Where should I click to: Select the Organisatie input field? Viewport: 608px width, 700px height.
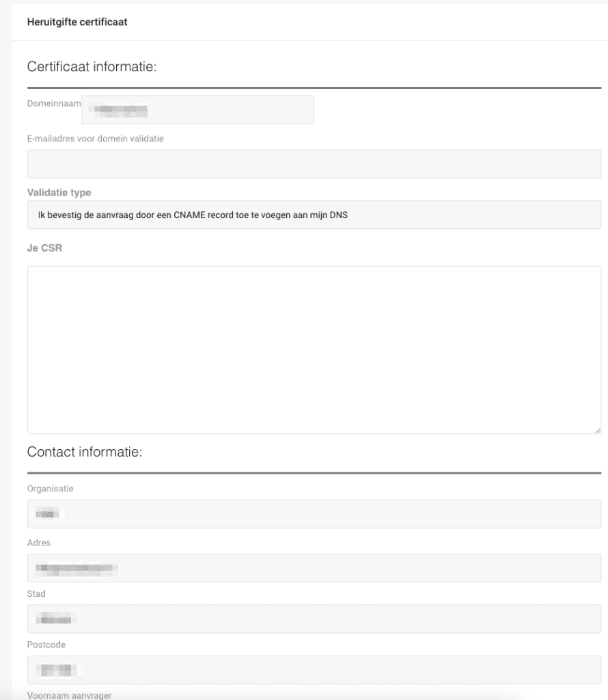pyautogui.click(x=314, y=514)
